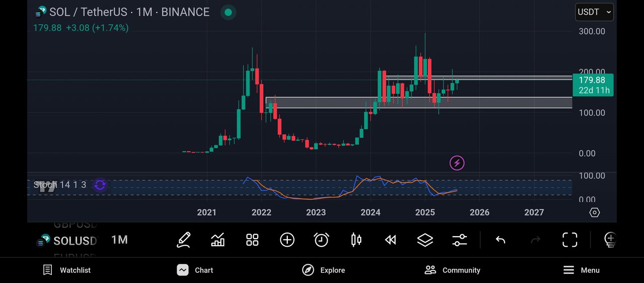This screenshot has width=644, height=283.
Task: Enter fullscreen mode
Action: click(x=570, y=240)
